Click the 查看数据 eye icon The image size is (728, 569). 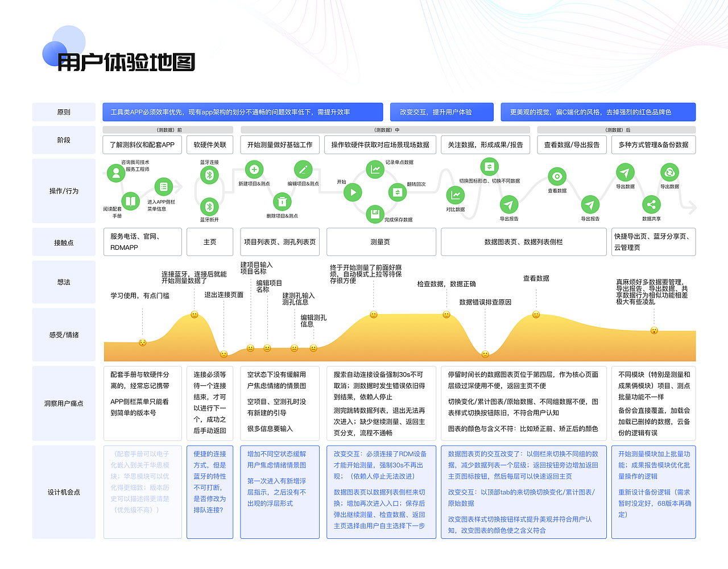tap(557, 176)
